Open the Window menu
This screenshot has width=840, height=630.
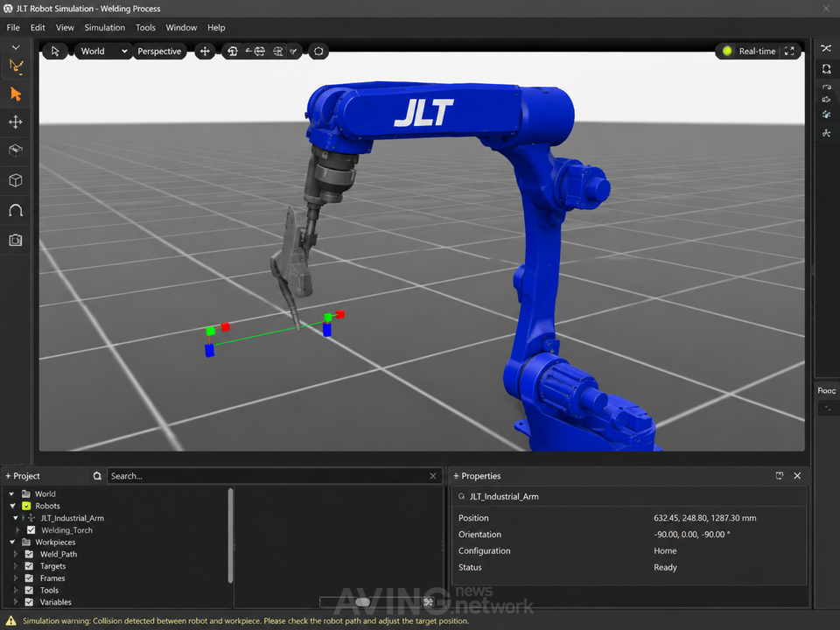pyautogui.click(x=181, y=27)
